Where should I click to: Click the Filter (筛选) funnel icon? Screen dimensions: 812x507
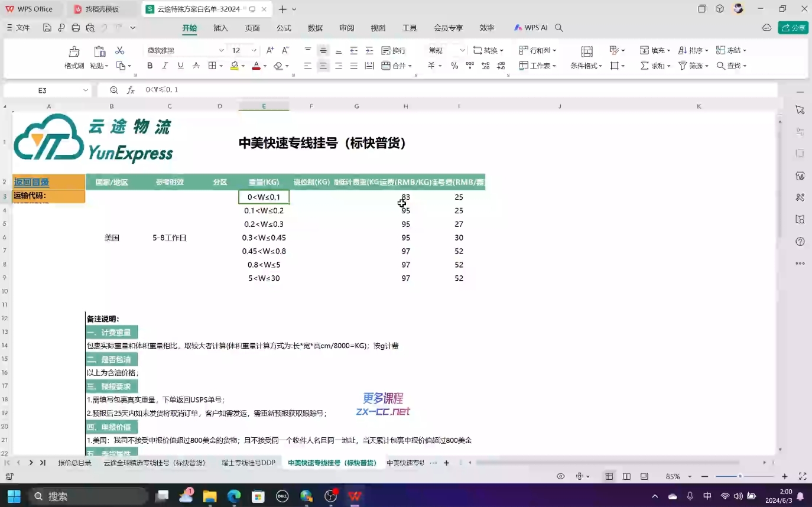pos(683,66)
